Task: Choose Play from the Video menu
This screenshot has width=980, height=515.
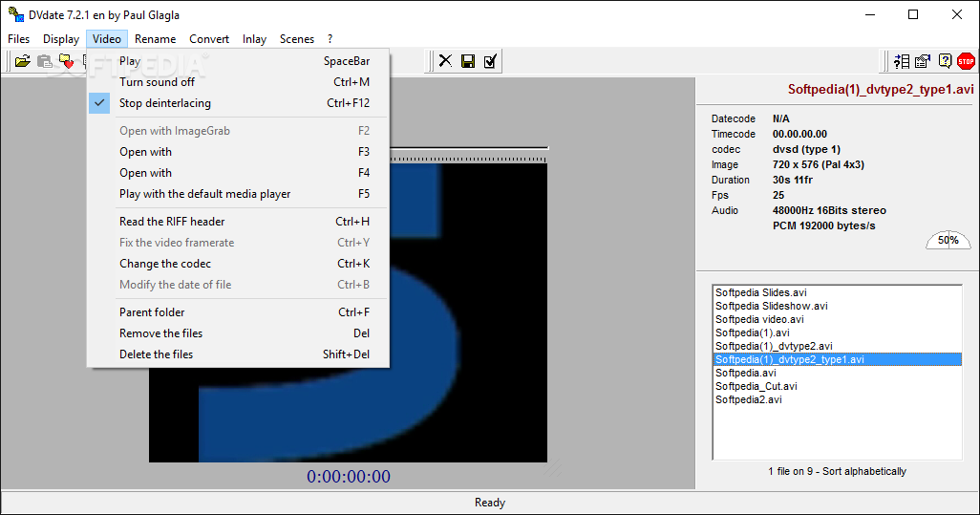Action: tap(238, 61)
